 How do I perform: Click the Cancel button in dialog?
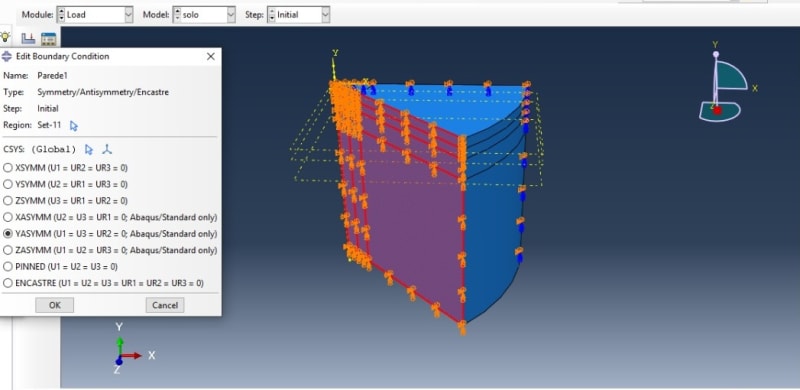coord(165,305)
